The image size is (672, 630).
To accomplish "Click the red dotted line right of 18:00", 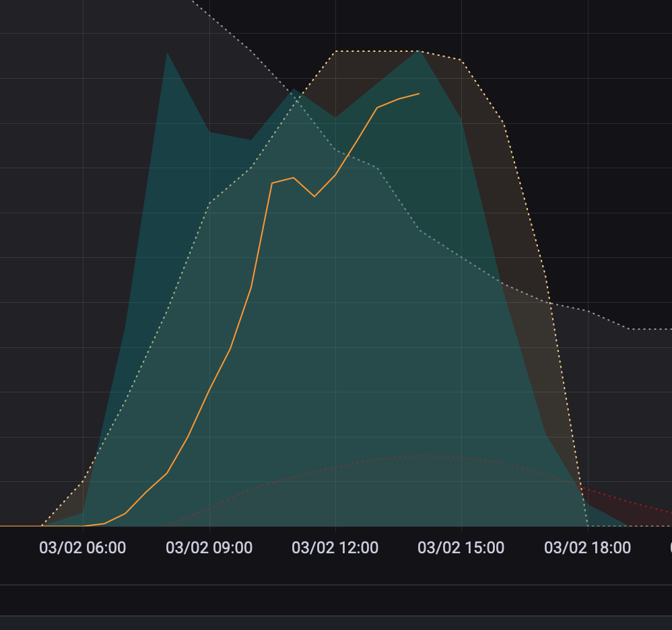I will click(x=626, y=500).
